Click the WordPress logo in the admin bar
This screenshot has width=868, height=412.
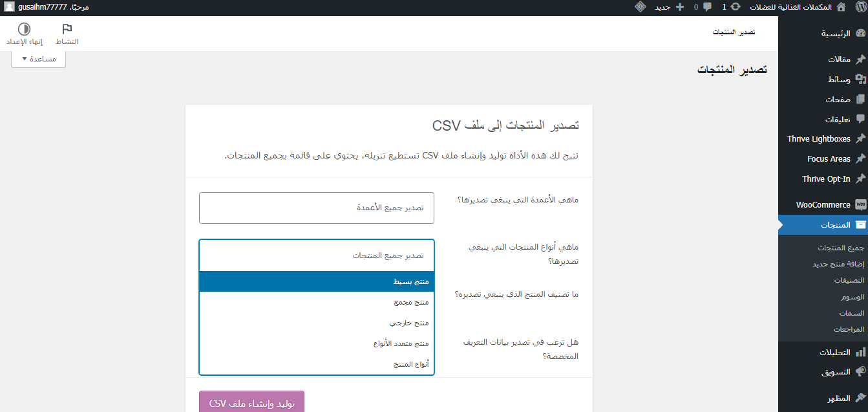pos(858,7)
